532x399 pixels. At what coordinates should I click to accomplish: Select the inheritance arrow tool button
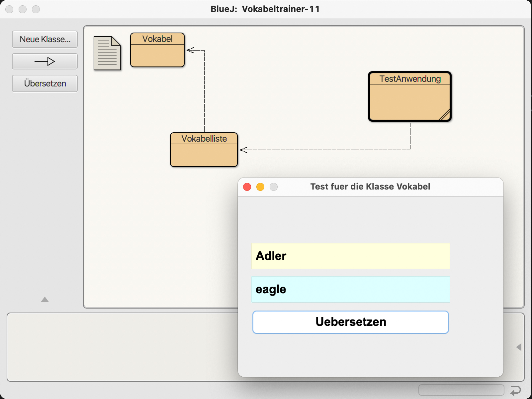click(x=45, y=62)
